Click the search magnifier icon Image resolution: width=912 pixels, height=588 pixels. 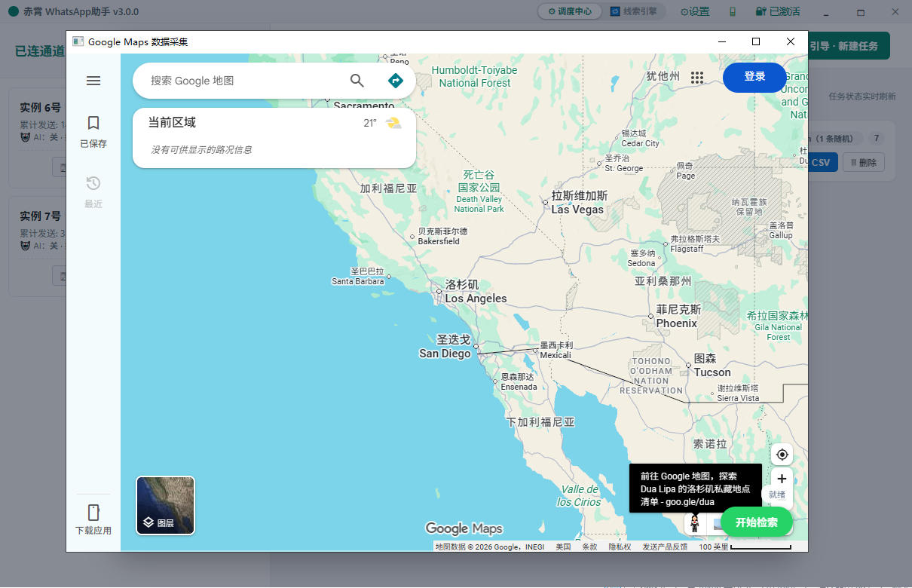(357, 81)
